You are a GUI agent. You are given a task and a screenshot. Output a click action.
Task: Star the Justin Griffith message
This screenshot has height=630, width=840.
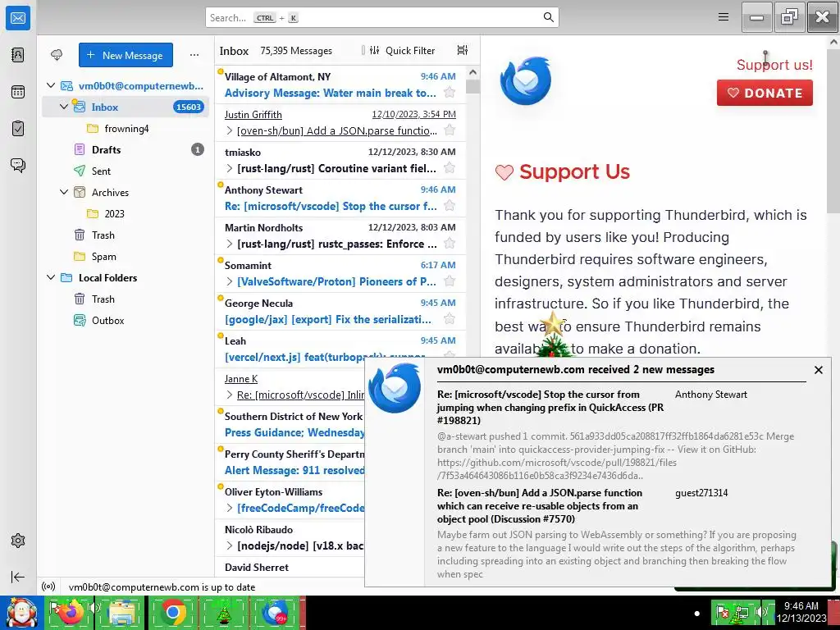coord(450,130)
